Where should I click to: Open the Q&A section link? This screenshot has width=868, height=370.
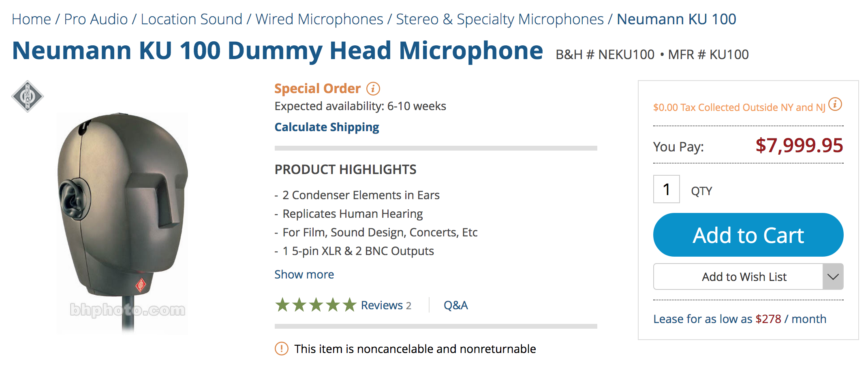(x=455, y=305)
